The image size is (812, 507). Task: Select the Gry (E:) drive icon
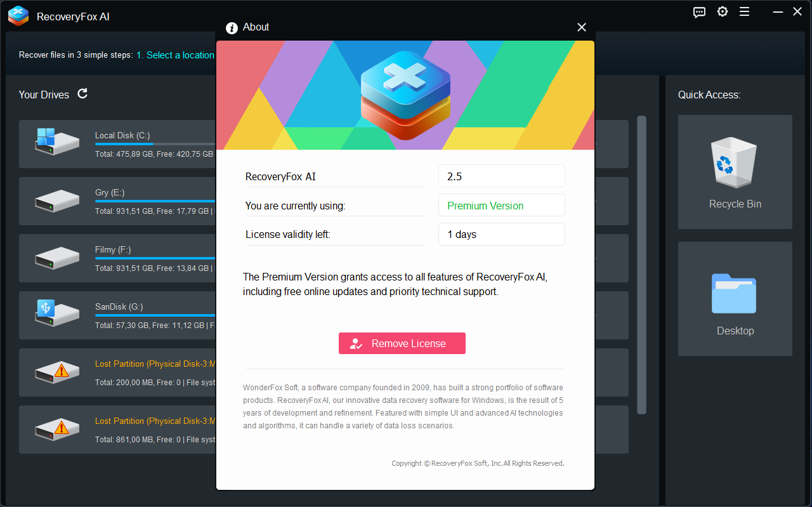click(x=56, y=200)
